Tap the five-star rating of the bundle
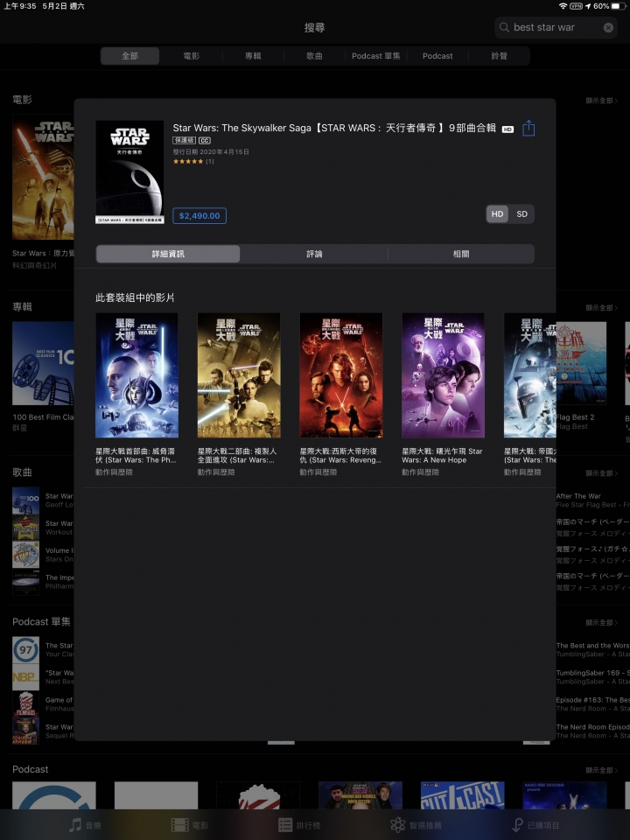Image resolution: width=630 pixels, height=840 pixels. (188, 161)
